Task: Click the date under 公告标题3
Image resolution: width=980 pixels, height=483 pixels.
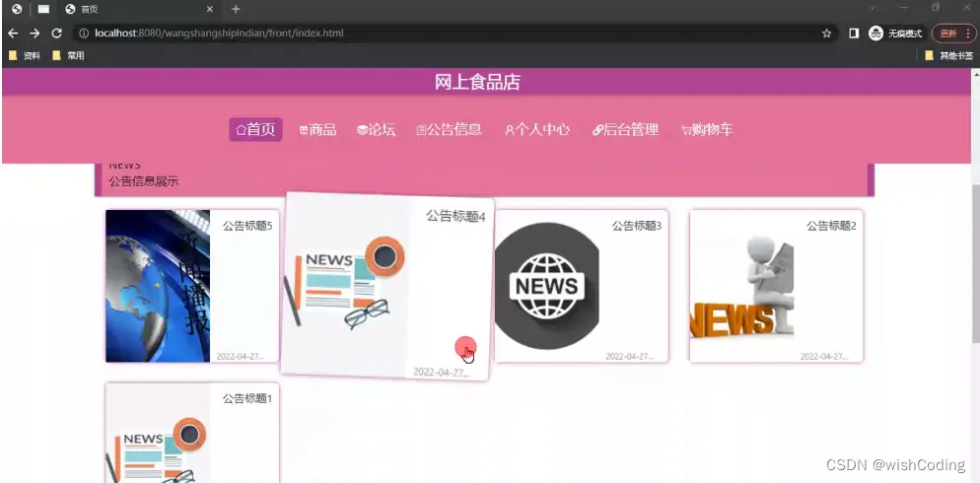Action: [x=629, y=356]
